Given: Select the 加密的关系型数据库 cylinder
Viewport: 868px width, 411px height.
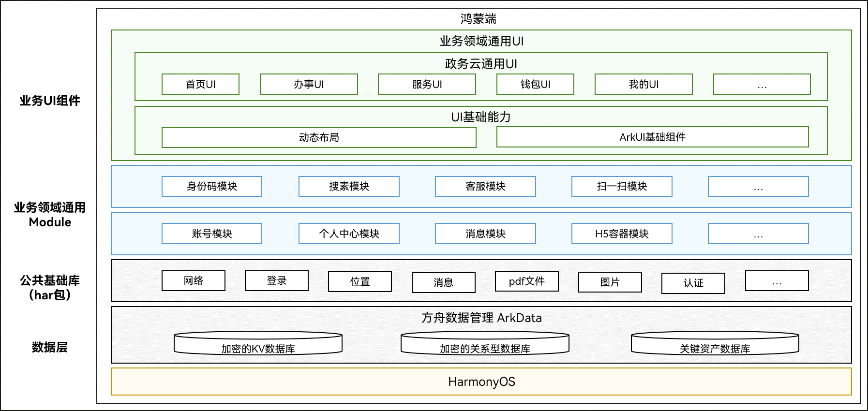Looking at the screenshot, I should coord(485,343).
